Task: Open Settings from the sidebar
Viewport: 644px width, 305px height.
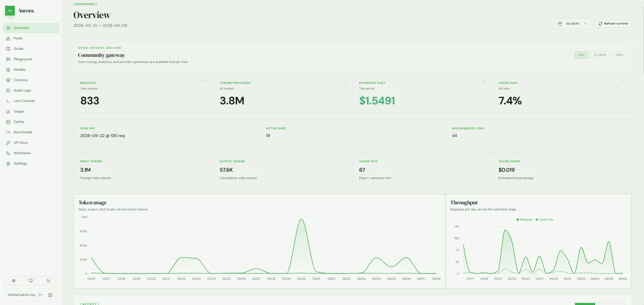Action: pyautogui.click(x=31, y=164)
